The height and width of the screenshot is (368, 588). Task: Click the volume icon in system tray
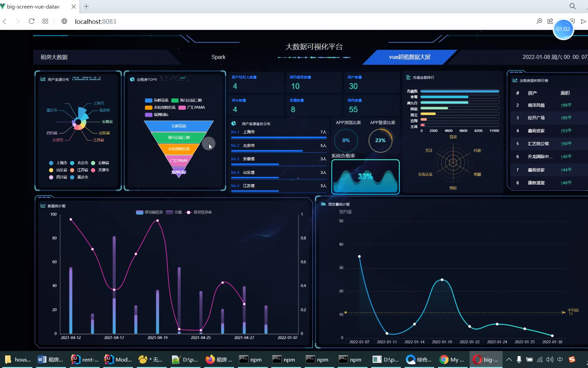point(550,359)
